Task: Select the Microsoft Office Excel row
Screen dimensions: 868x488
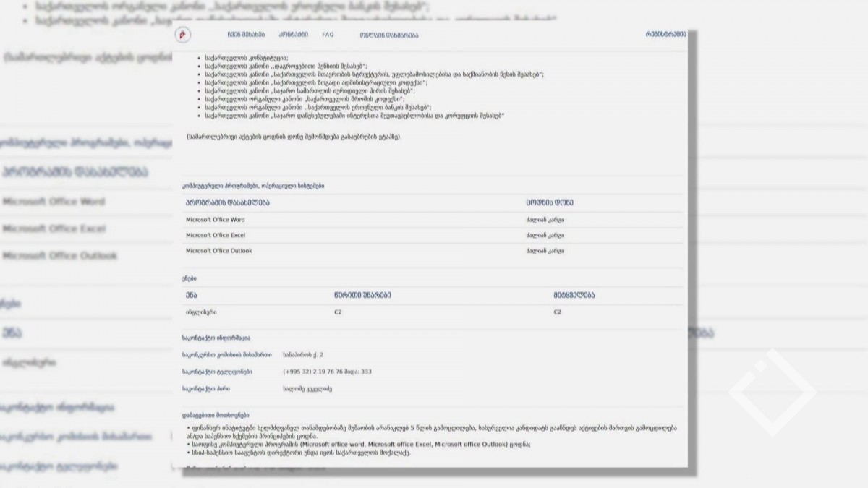Action: click(216, 236)
